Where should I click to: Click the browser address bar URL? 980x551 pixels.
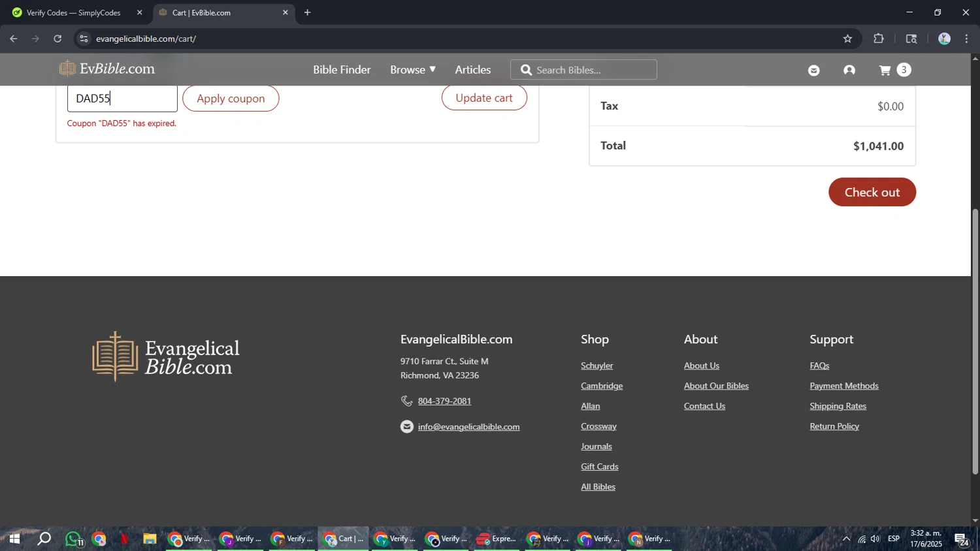[146, 39]
